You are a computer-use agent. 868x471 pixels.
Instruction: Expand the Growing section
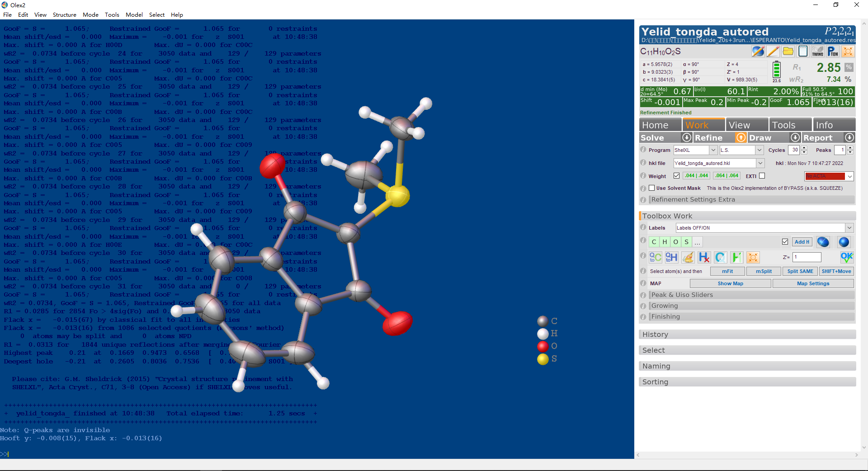752,306
